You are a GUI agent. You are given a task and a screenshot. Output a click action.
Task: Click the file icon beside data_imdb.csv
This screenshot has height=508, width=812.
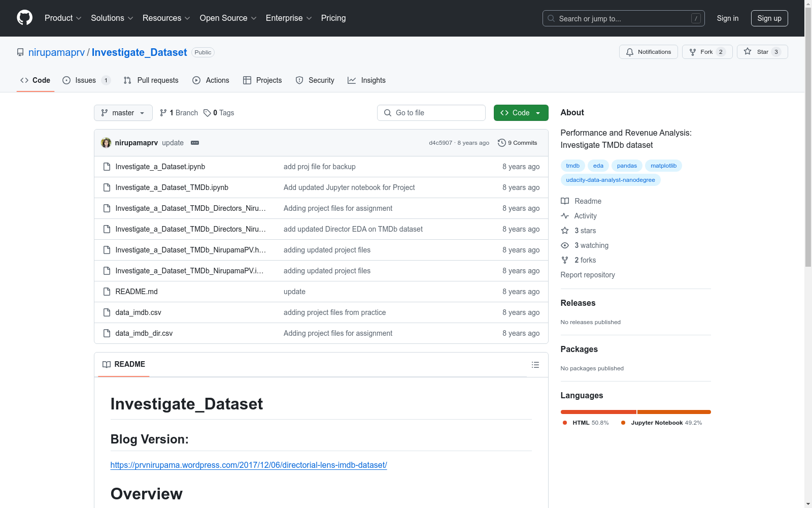107,312
